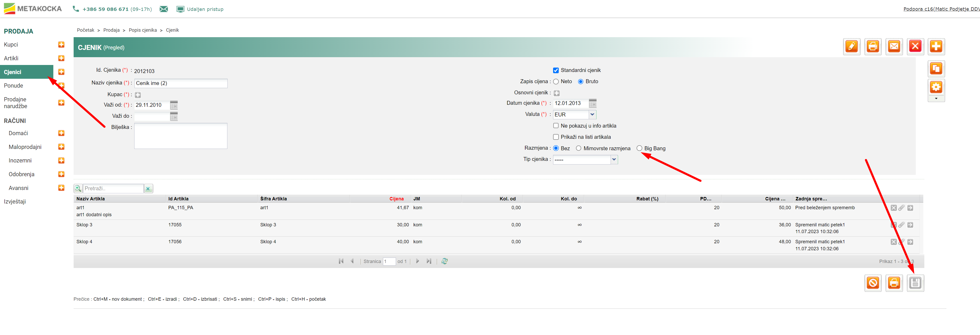980x335 pixels.
Task: Open Izvještaji in the sidebar
Action: coord(15,201)
